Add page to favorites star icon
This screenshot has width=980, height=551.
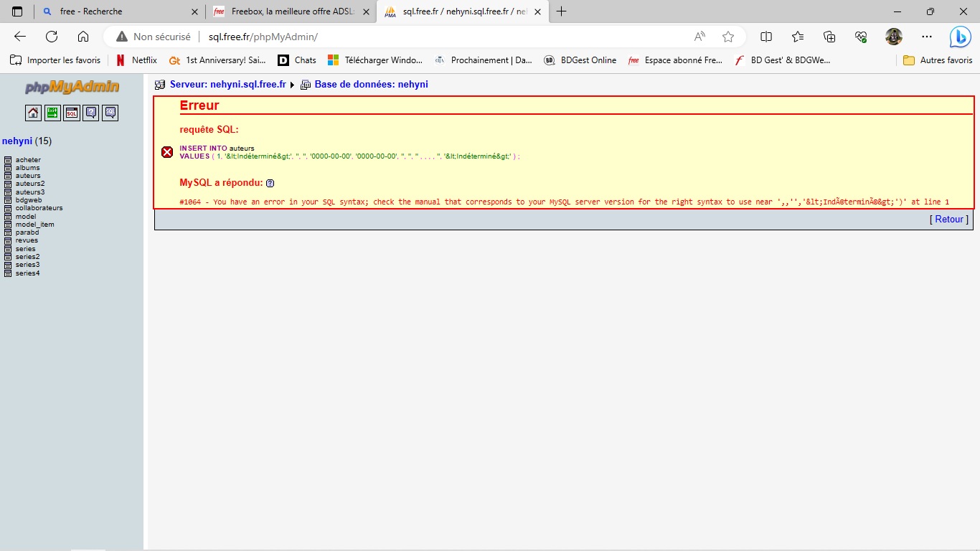tap(728, 37)
